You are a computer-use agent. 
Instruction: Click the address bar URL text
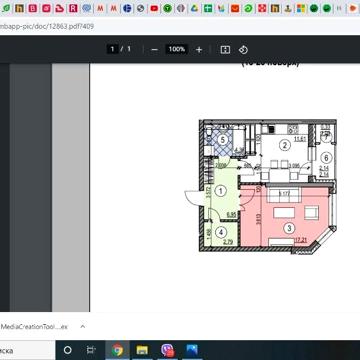tap(47, 26)
